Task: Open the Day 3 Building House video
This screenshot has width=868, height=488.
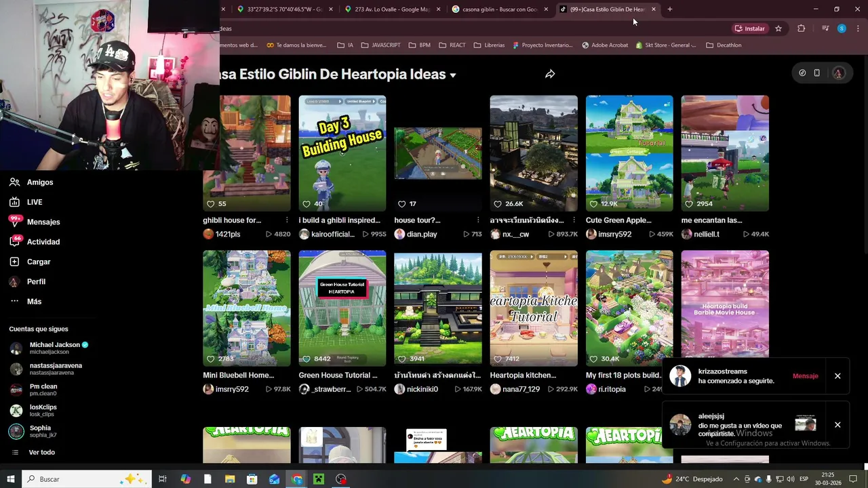Action: tap(342, 153)
